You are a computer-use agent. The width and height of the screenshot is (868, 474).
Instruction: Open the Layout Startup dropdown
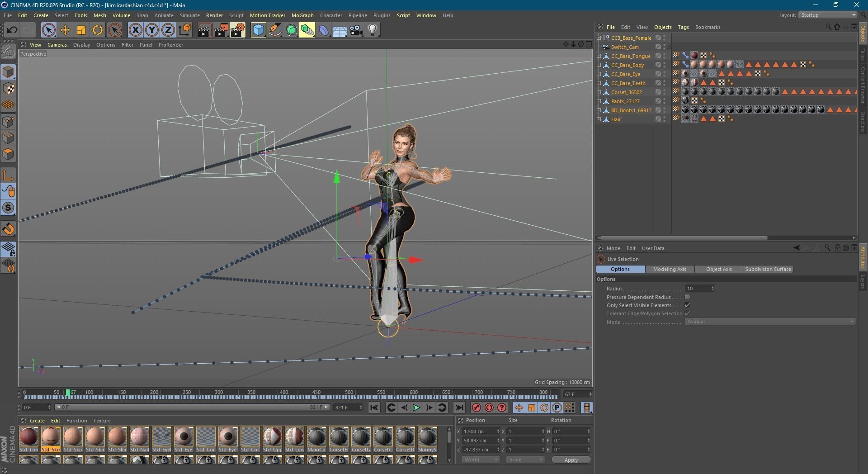(827, 15)
